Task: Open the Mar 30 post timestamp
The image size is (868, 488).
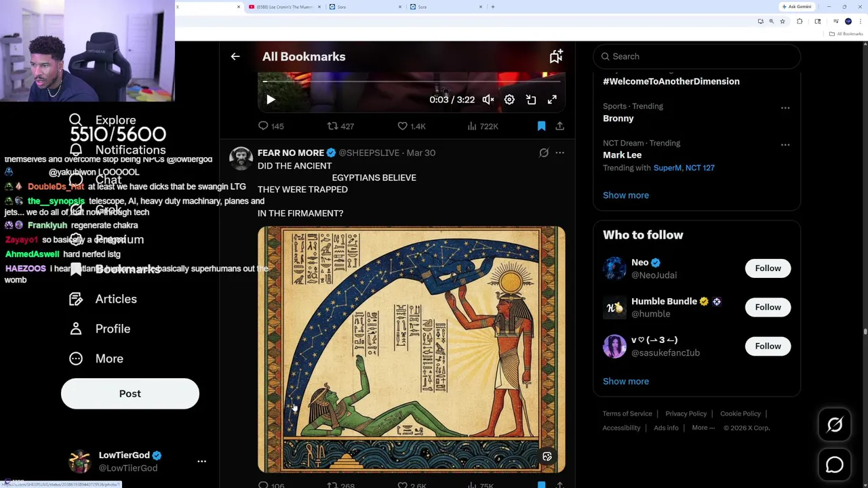Action: [420, 153]
